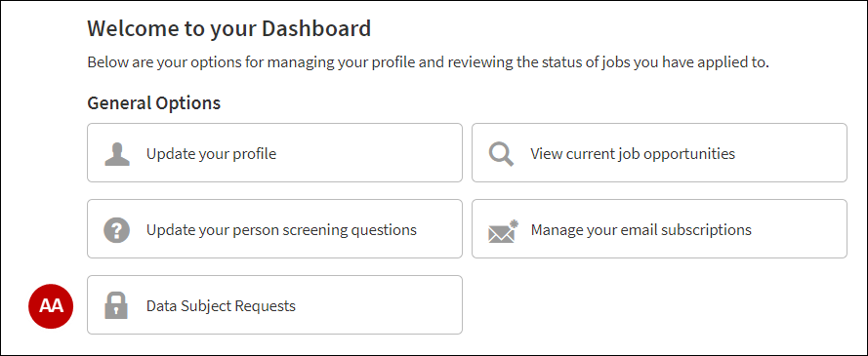The image size is (868, 356).
Task: Click the General Options section heading
Action: click(154, 103)
